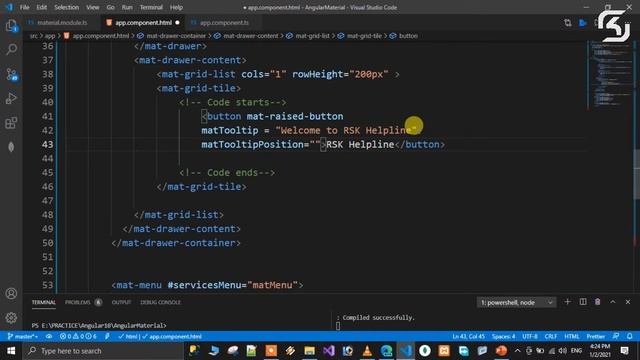Click the Windows Start button
This screenshot has height=360, width=640.
(x=11, y=351)
